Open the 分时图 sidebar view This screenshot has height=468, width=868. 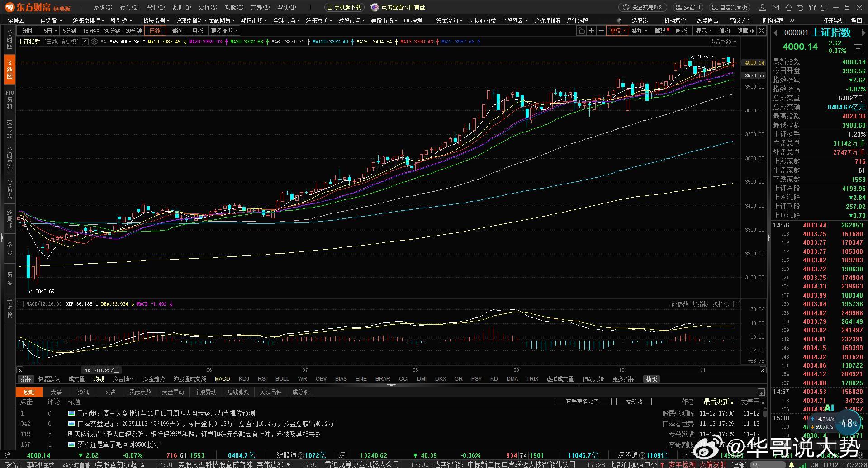pyautogui.click(x=9, y=40)
